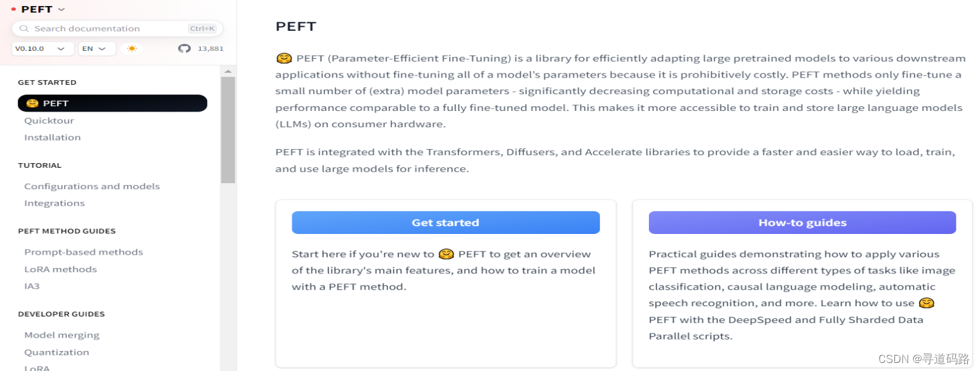Toggle the light/dark theme sun icon
Image resolution: width=980 pixels, height=371 pixels.
pos(132,49)
